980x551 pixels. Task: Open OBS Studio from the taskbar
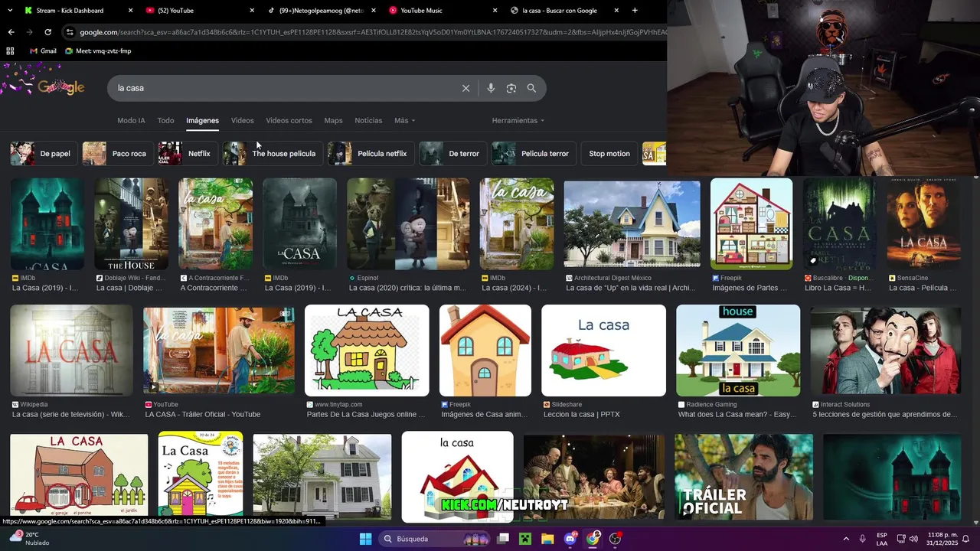tap(616, 539)
